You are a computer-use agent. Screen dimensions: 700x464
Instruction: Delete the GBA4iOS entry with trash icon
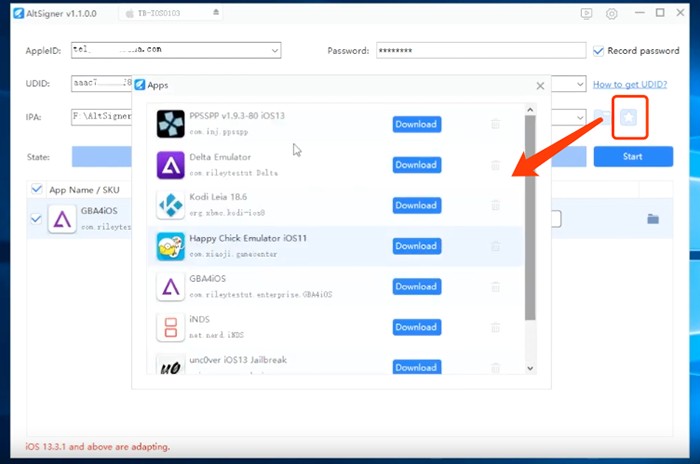(x=495, y=287)
